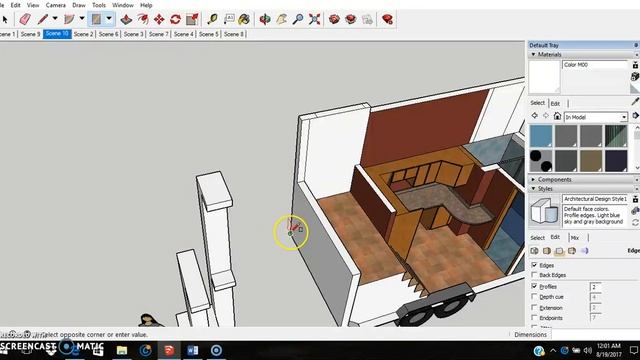The image size is (640, 360).
Task: Edit the Profiles value field
Action: coord(596,287)
